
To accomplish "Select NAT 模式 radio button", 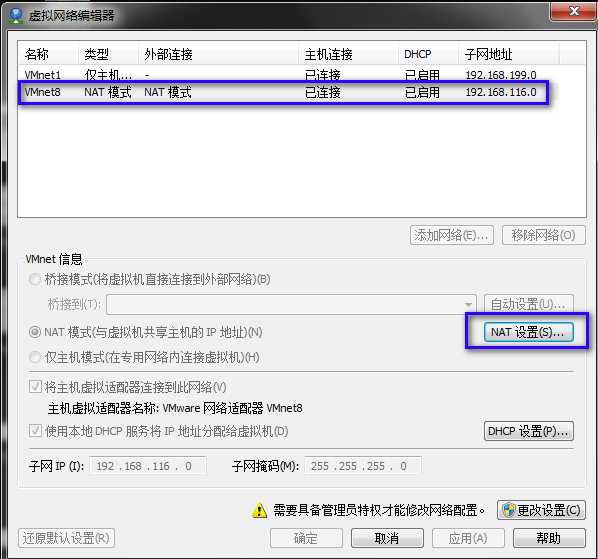I will (35, 332).
